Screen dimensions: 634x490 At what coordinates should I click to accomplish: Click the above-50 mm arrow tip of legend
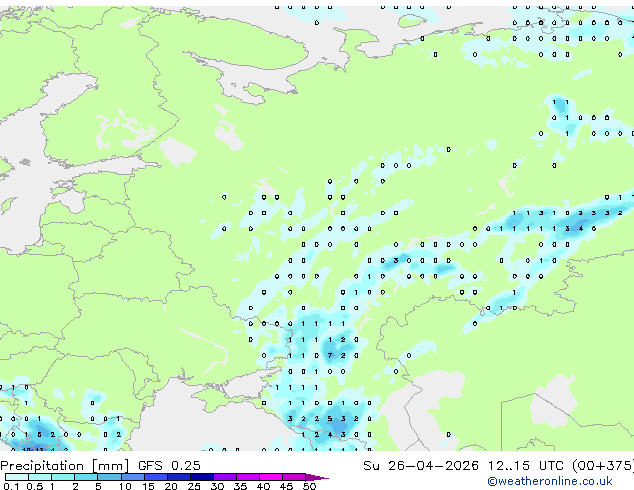(x=317, y=478)
